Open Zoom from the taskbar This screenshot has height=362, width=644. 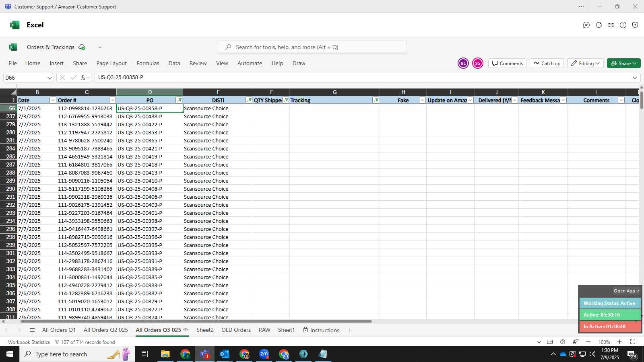click(264, 354)
